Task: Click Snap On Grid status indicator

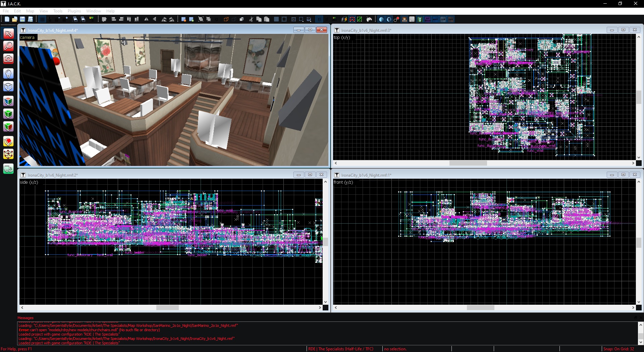Action: click(619, 349)
